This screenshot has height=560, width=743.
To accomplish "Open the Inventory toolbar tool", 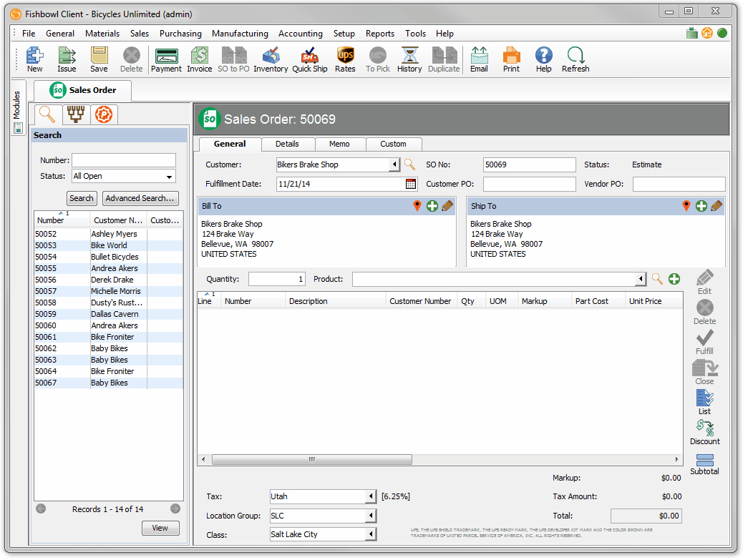I will [271, 59].
